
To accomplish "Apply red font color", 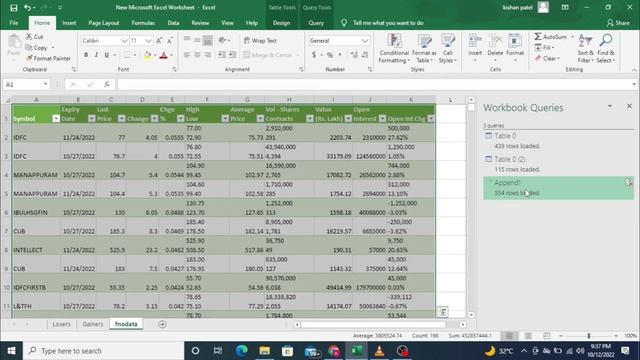I will (x=164, y=55).
